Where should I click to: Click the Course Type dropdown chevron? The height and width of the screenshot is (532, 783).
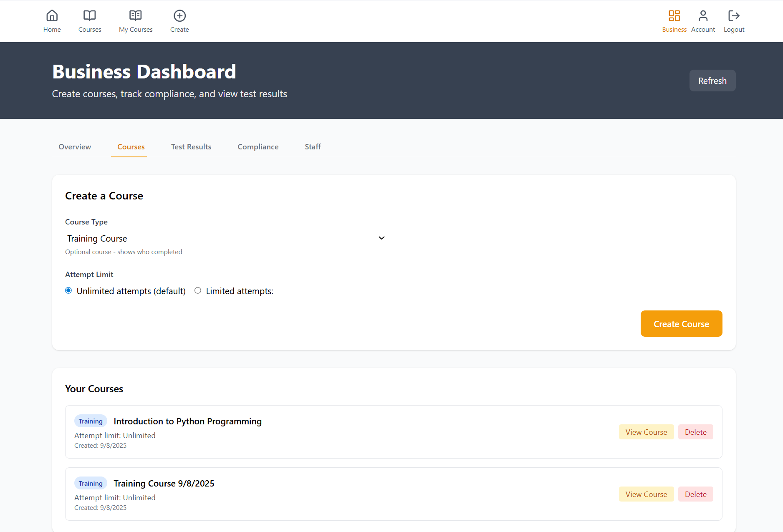click(381, 238)
